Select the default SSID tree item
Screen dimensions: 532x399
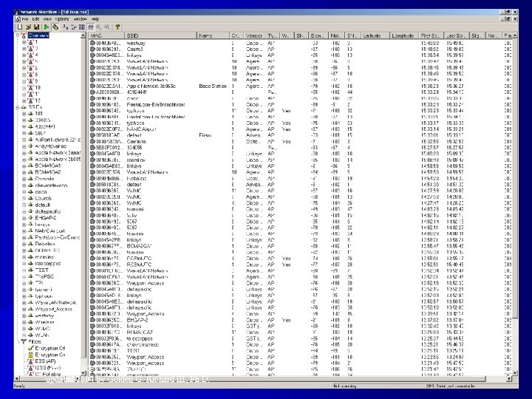[42, 205]
